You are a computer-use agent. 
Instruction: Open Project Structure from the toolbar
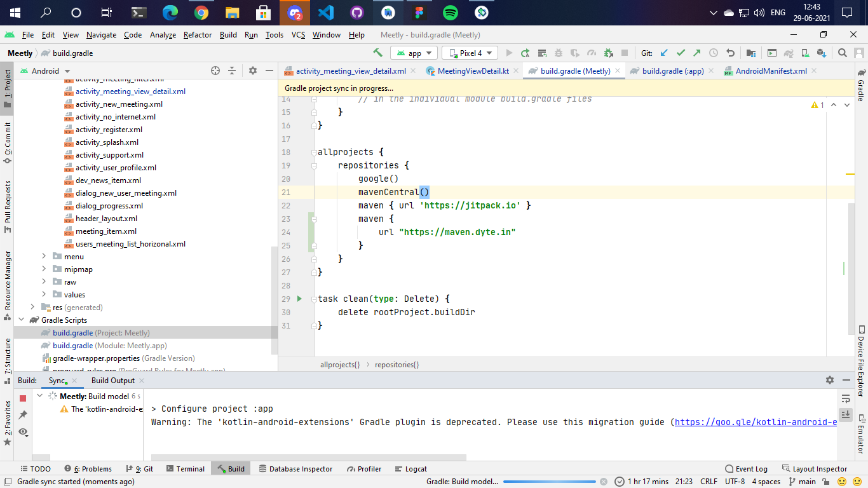(751, 53)
